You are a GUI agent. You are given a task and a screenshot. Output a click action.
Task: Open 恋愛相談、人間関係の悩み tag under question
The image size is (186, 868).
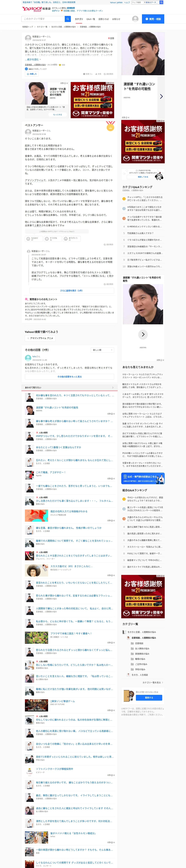coord(35,65)
